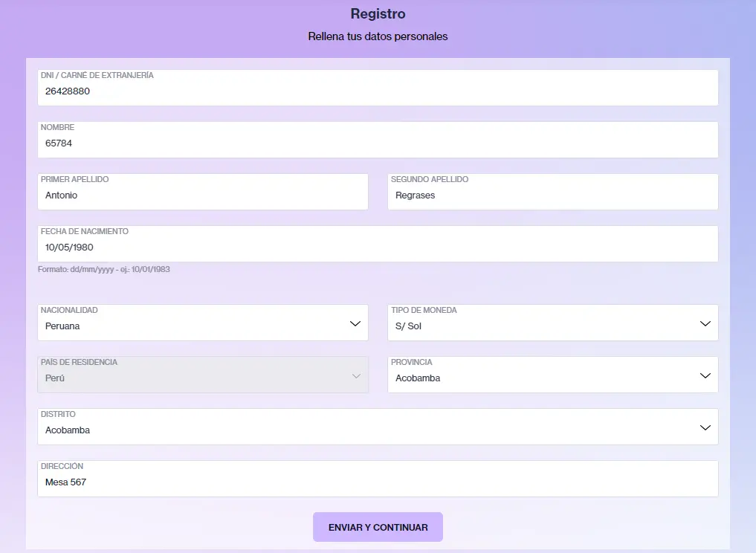Click the Distrito chevron arrow icon
Viewport: 756px width, 553px height.
(x=705, y=428)
